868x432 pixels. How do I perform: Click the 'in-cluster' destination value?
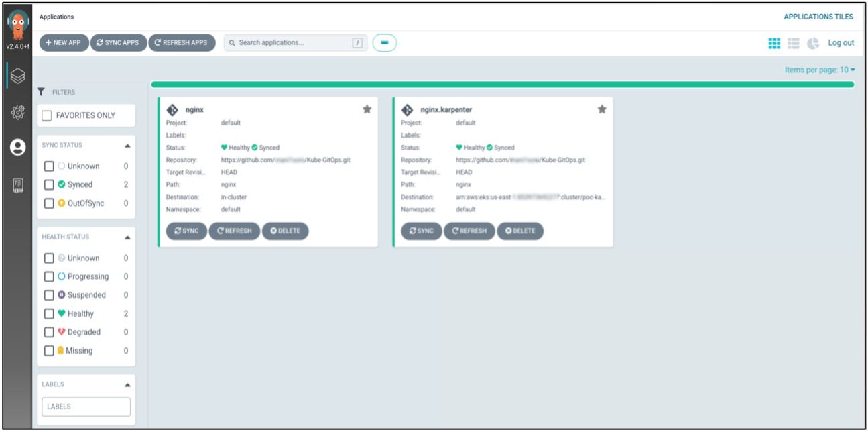pos(235,197)
